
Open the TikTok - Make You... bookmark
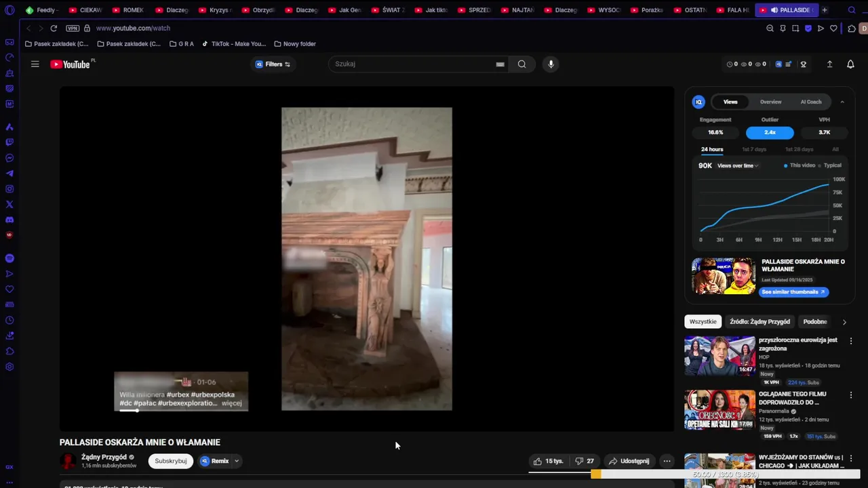234,44
